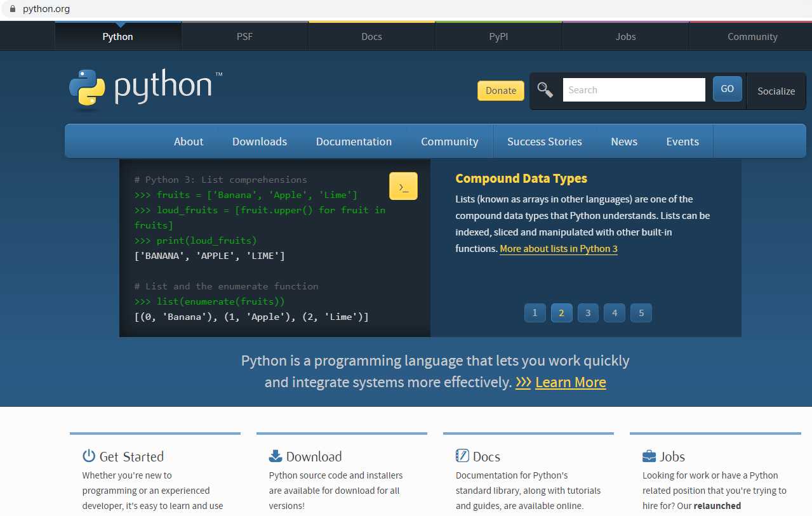This screenshot has width=812, height=516.
Task: Click the triple chevron before Learn More
Action: (x=523, y=382)
